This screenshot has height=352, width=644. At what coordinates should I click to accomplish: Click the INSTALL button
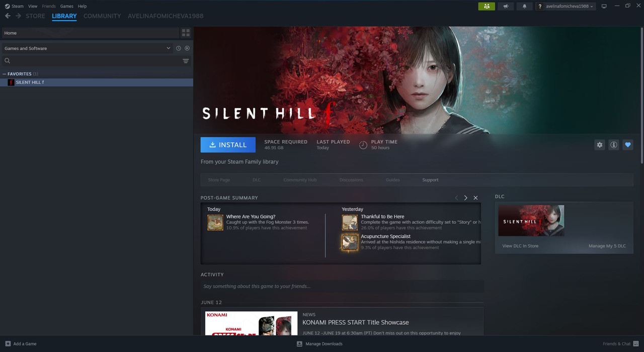click(228, 145)
